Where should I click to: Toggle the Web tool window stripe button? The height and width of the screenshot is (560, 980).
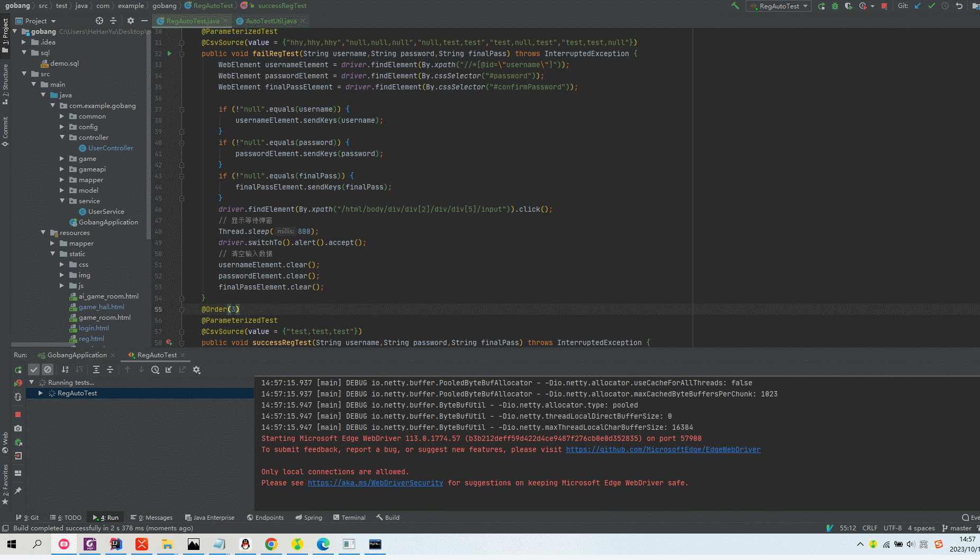click(x=5, y=442)
